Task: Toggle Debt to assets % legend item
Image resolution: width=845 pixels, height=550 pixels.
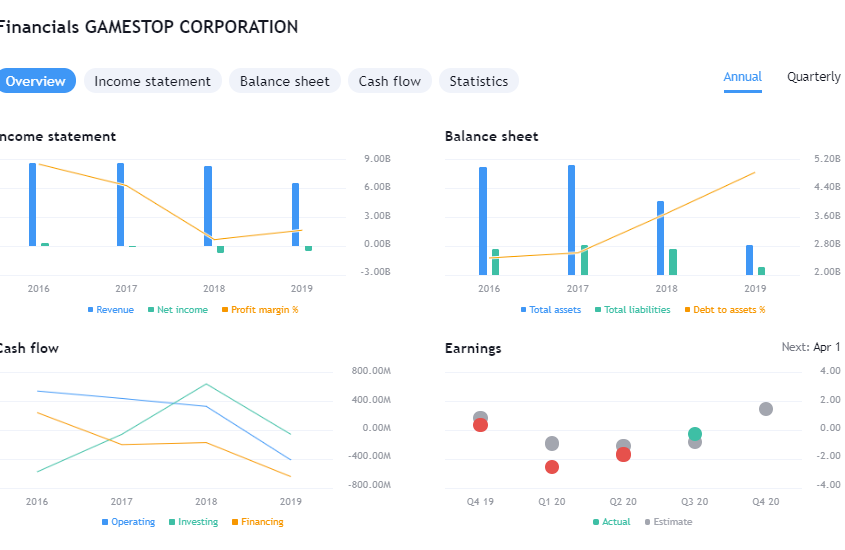Action: pos(728,310)
